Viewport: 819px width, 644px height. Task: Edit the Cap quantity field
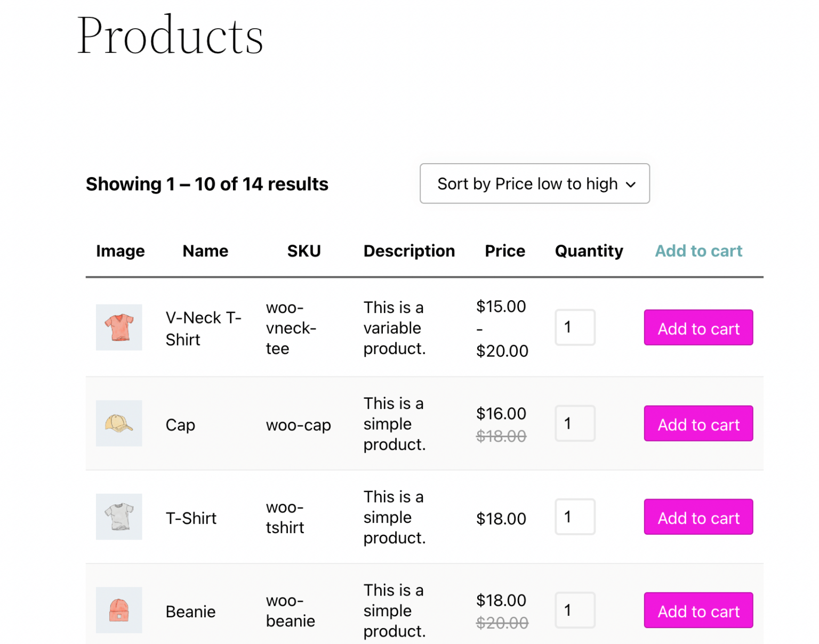click(x=575, y=423)
